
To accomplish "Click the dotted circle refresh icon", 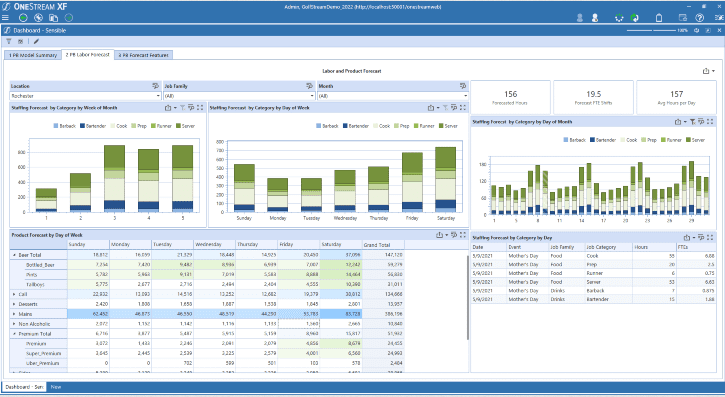I will 619,18.
